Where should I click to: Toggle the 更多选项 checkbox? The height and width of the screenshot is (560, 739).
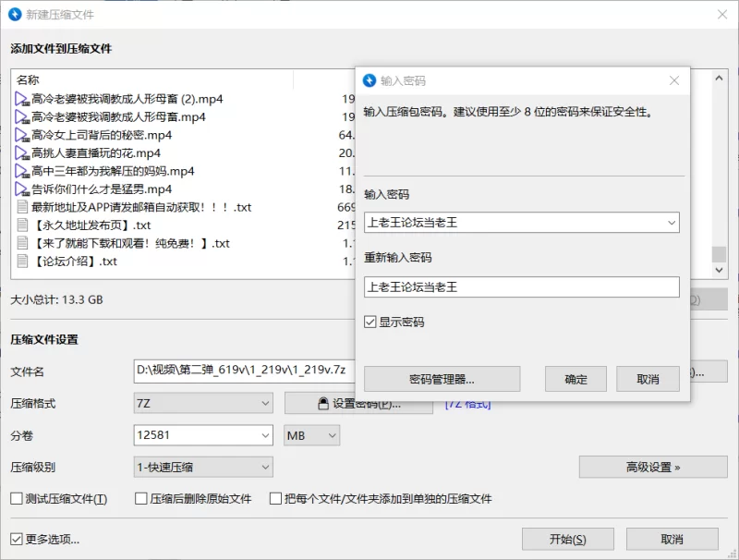click(17, 539)
